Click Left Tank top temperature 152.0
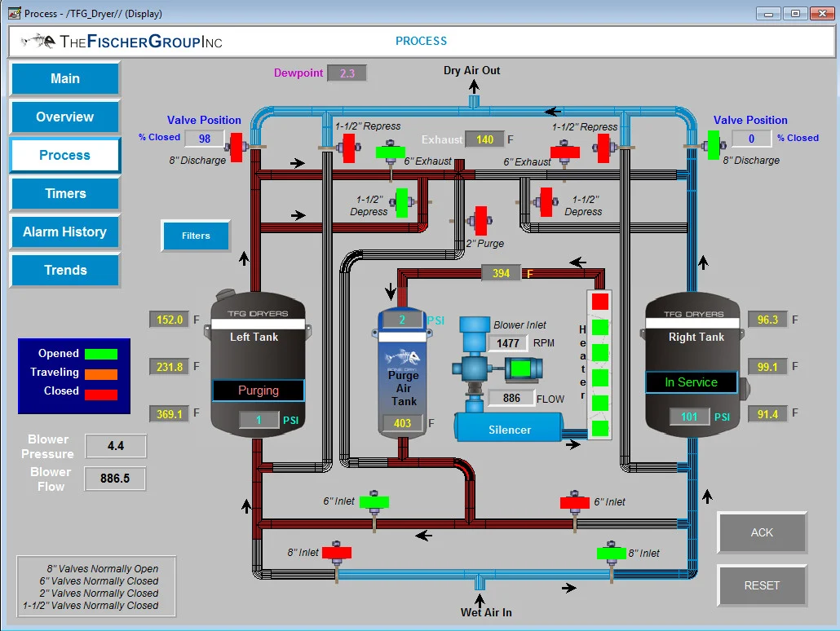Viewport: 840px width, 631px height. pos(170,320)
